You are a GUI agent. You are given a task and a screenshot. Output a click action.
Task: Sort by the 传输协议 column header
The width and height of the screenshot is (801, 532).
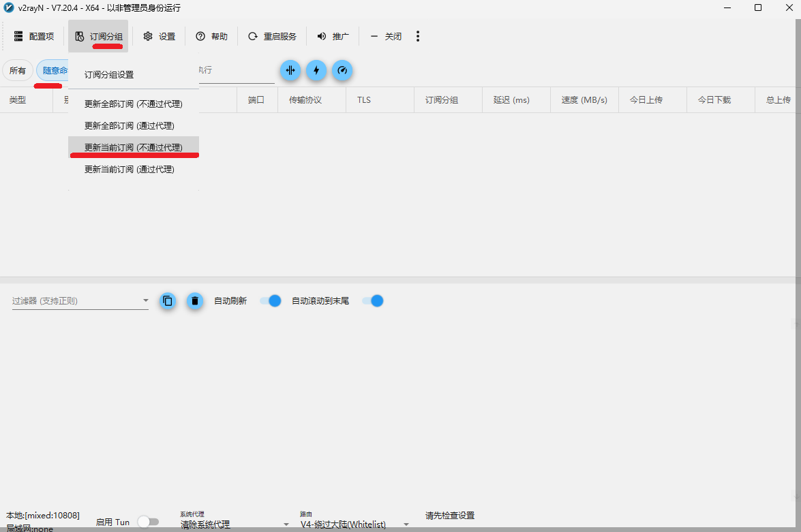[312, 100]
